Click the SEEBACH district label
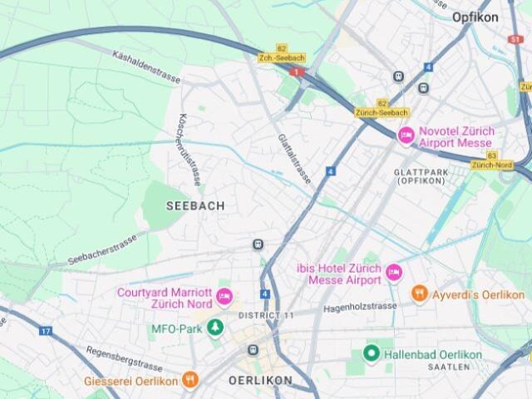Viewport: 532px width, 399px height. [195, 206]
